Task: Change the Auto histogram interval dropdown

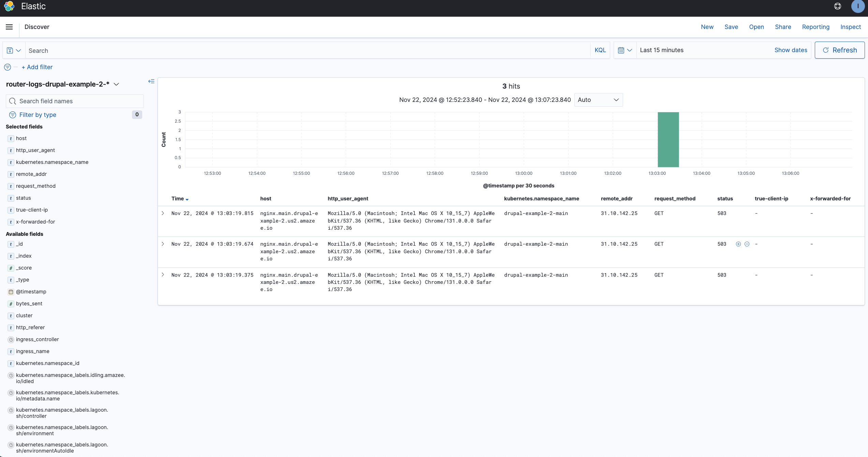Action: (598, 100)
